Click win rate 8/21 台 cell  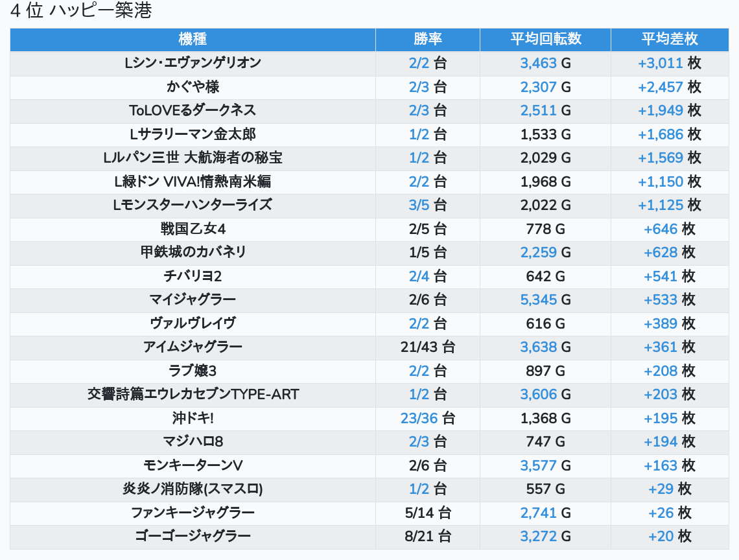click(428, 537)
